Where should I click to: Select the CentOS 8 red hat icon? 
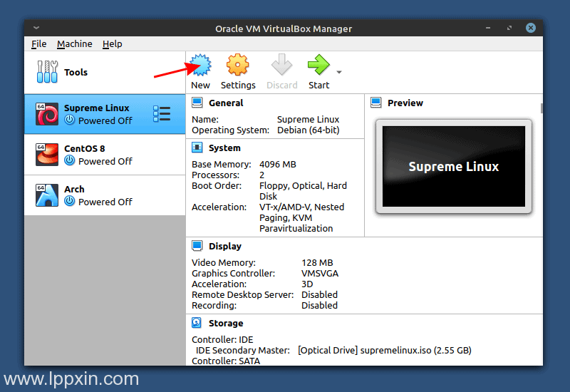pyautogui.click(x=47, y=155)
